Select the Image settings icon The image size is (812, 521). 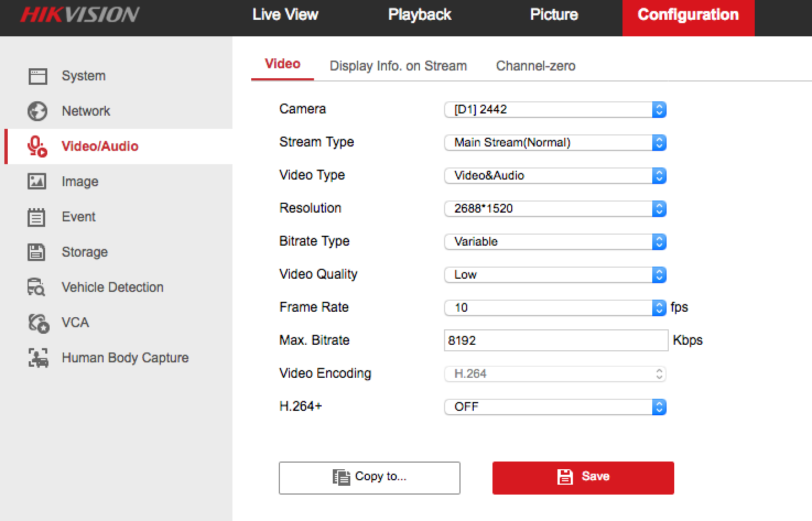[x=37, y=181]
